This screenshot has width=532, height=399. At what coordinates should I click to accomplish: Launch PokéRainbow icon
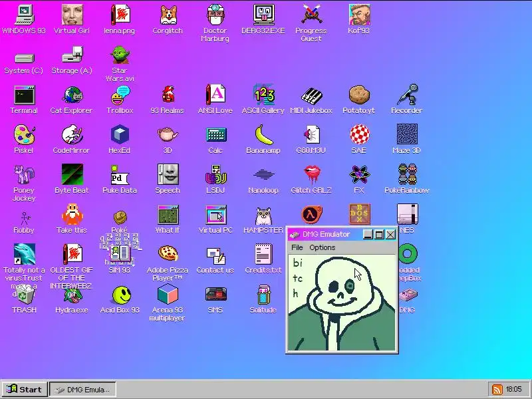point(407,174)
